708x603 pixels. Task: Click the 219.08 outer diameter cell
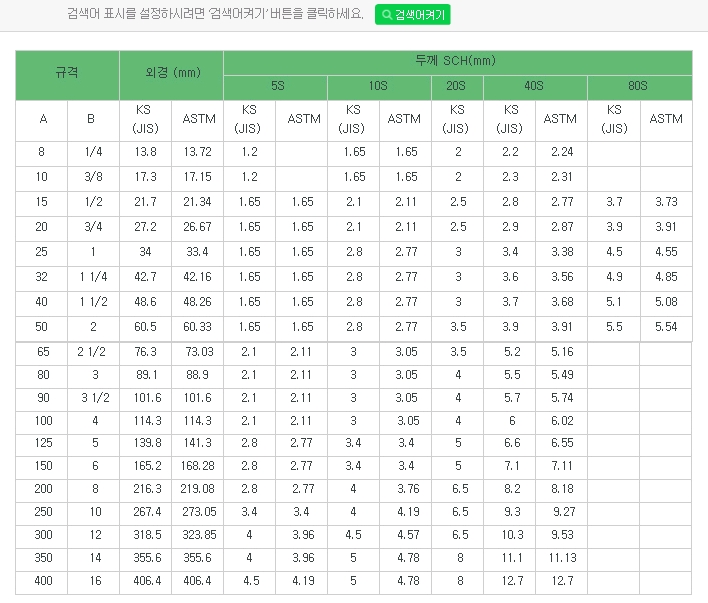pos(198,488)
